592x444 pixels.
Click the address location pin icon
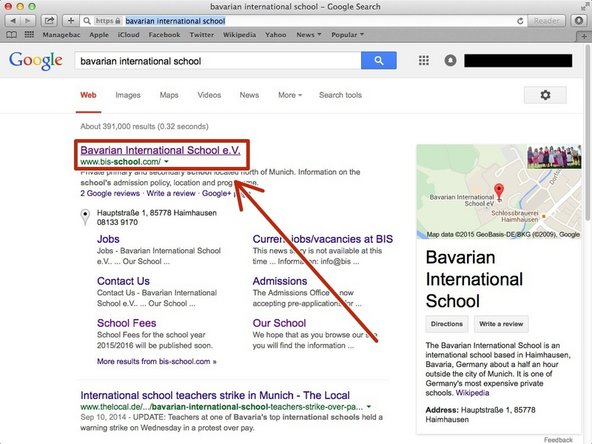(x=85, y=217)
